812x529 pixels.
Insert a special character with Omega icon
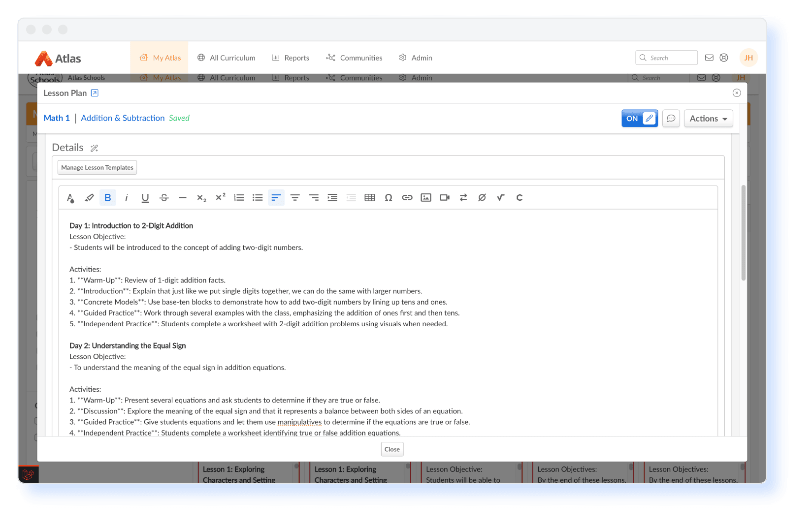pyautogui.click(x=388, y=198)
